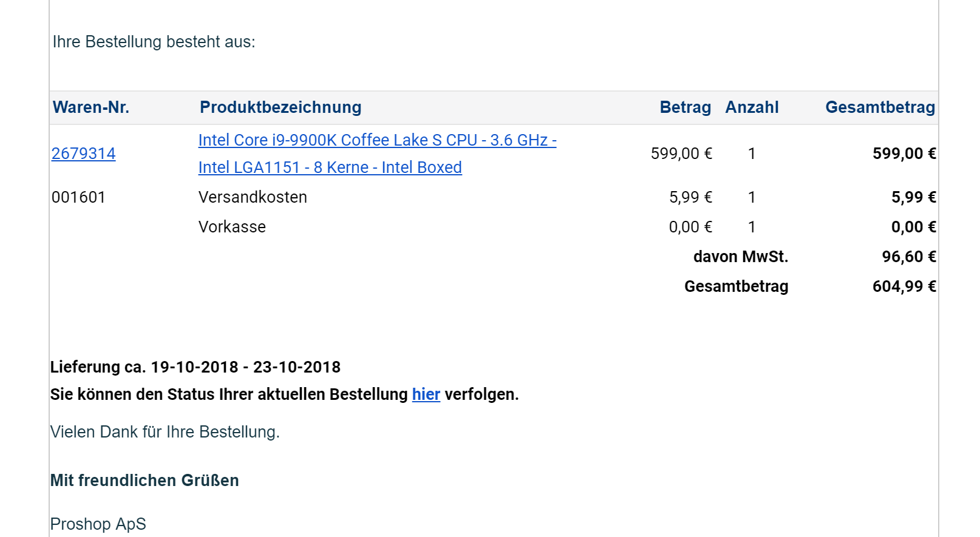This screenshot has width=980, height=537.
Task: Click 'Ihre Bestellung besteht aus' heading
Action: pyautogui.click(x=154, y=42)
